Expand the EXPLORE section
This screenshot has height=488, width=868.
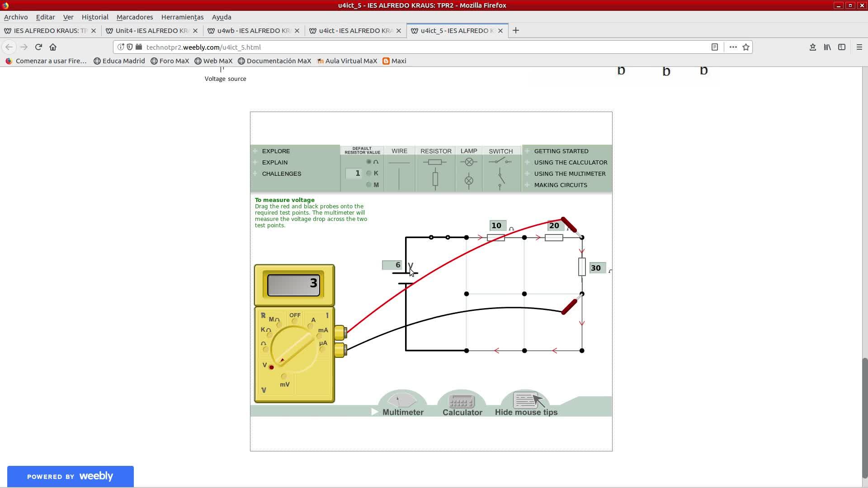[275, 151]
